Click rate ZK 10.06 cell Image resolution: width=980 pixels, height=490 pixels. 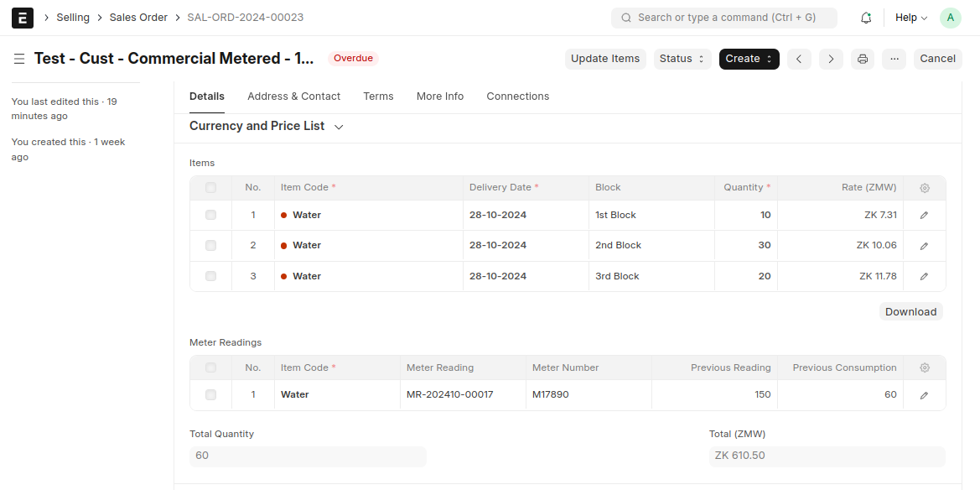pyautogui.click(x=840, y=246)
